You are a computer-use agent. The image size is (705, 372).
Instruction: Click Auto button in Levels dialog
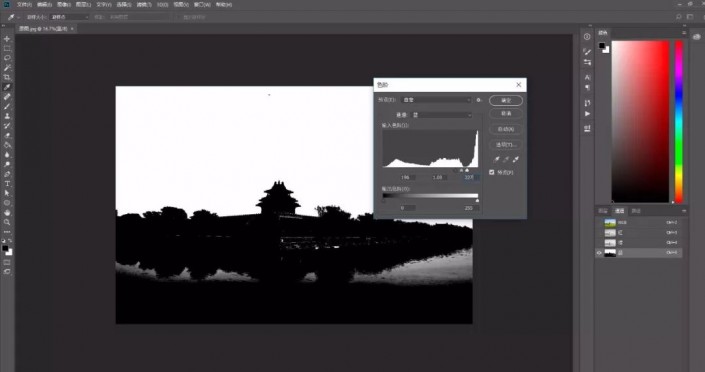click(506, 130)
